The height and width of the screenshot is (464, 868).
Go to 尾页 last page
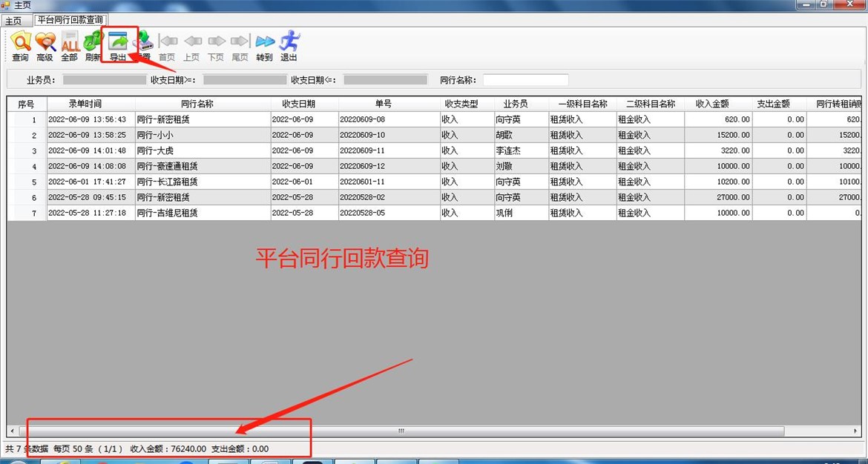(x=240, y=47)
